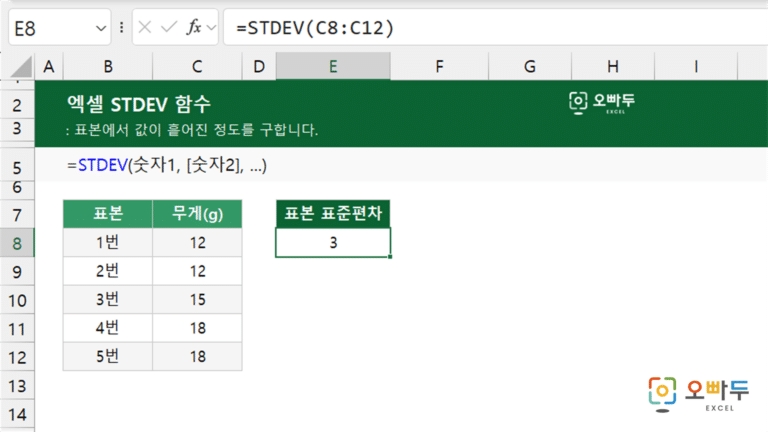
Task: Click cell '5번'
Action: pos(108,356)
